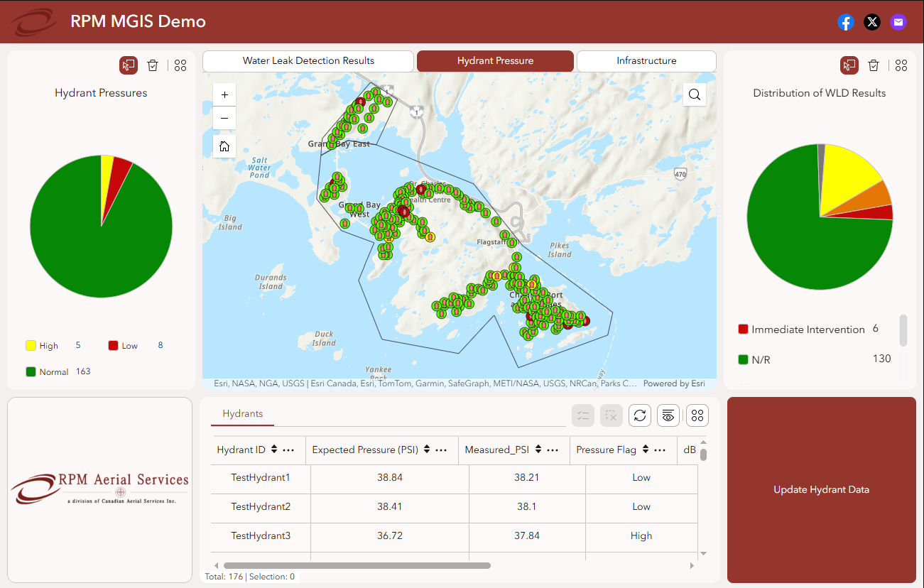Click the green Normal legend swatch
Viewport: 924px width, 588px height.
tap(31, 371)
